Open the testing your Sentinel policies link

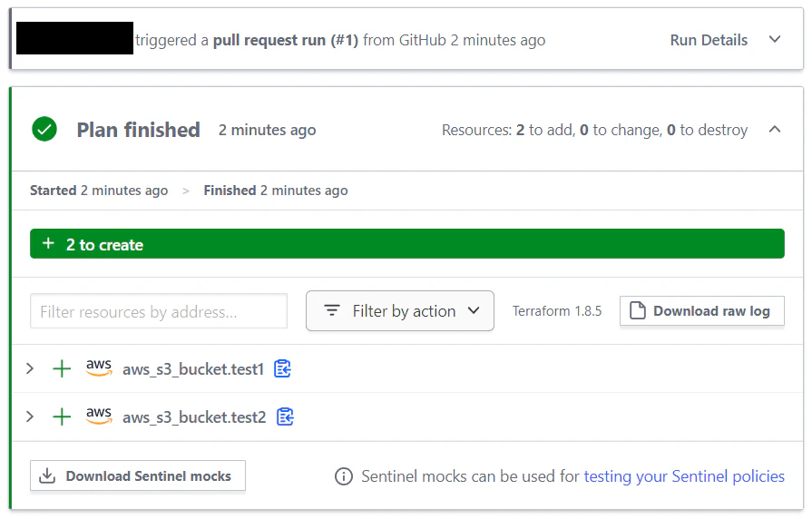[684, 476]
